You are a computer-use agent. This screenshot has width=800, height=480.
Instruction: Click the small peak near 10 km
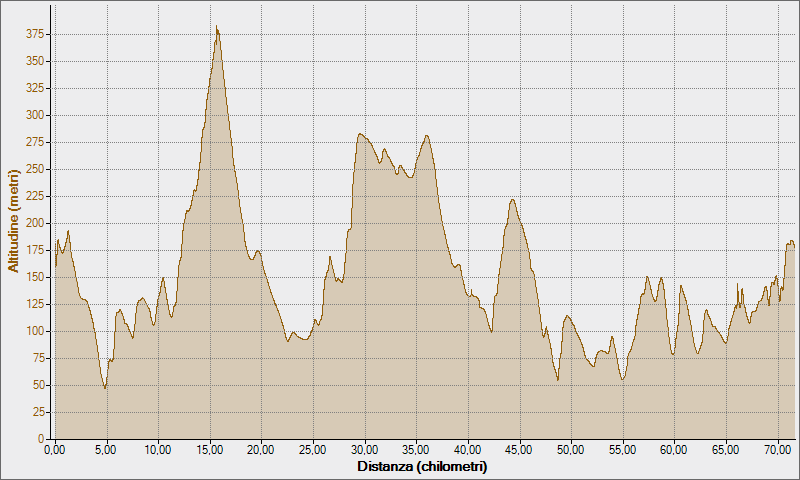(163, 278)
